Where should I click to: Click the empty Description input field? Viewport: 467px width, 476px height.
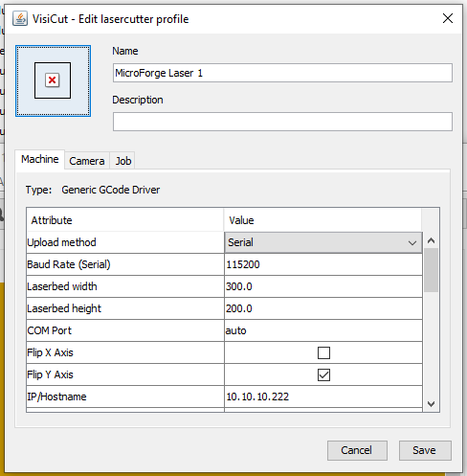[x=282, y=122]
